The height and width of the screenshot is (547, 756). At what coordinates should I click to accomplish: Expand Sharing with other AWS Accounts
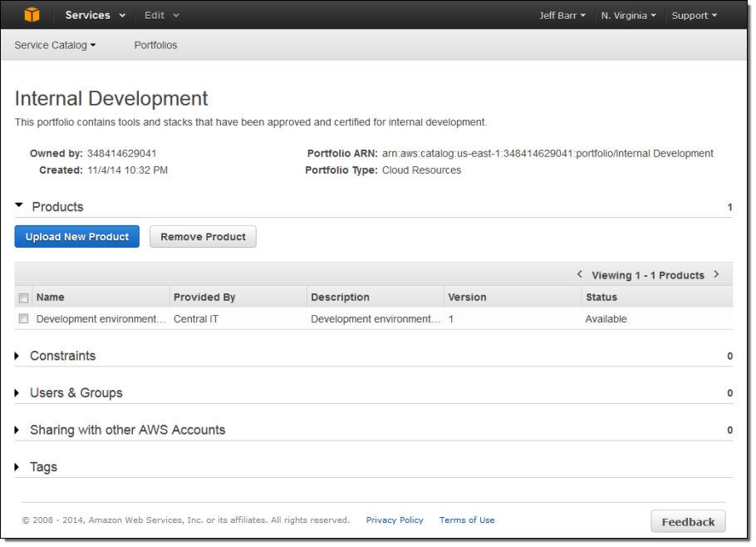(17, 431)
